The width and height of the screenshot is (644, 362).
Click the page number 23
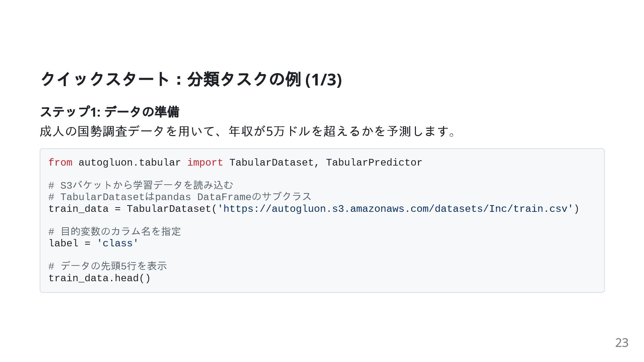tap(622, 343)
